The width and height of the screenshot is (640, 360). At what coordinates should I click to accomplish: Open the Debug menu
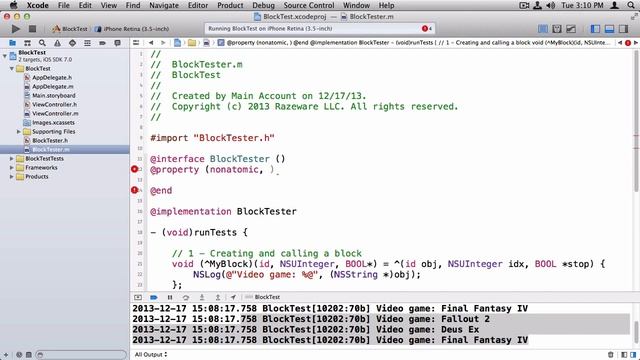[x=263, y=5]
